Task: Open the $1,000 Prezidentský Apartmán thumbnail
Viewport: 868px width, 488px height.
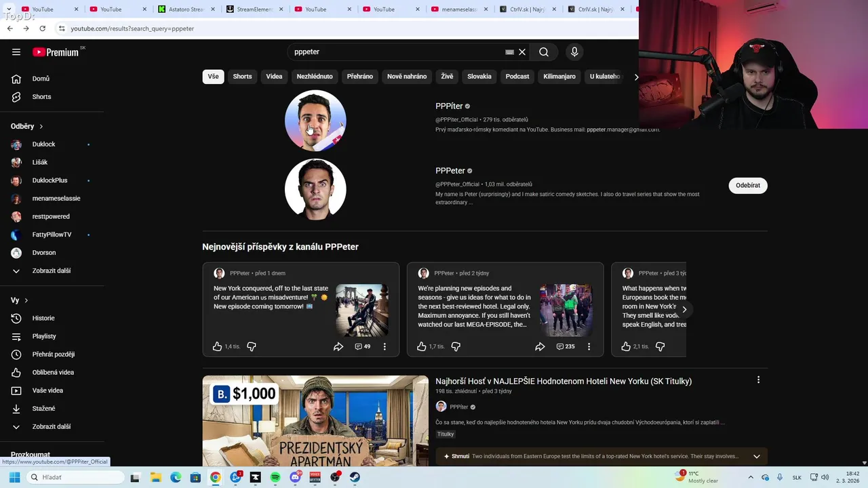Action: coord(315,420)
